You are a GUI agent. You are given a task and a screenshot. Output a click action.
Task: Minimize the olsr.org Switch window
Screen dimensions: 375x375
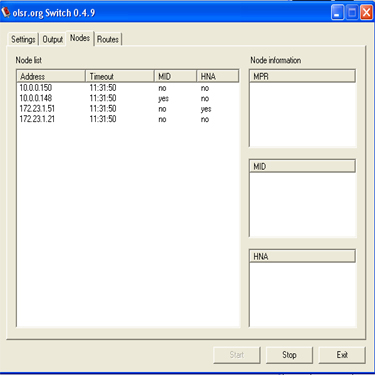(x=337, y=13)
